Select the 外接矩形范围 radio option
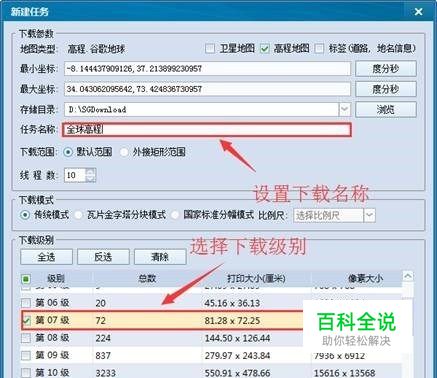437x378 pixels. coord(124,152)
